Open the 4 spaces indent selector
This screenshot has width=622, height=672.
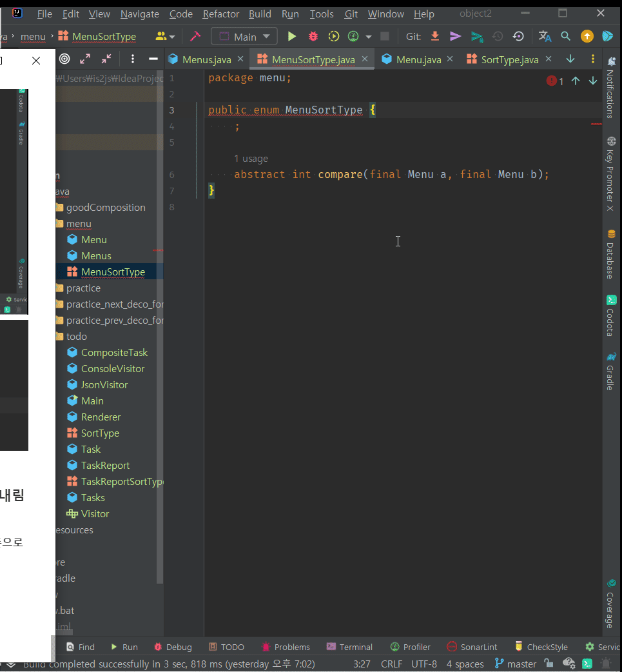point(465,664)
